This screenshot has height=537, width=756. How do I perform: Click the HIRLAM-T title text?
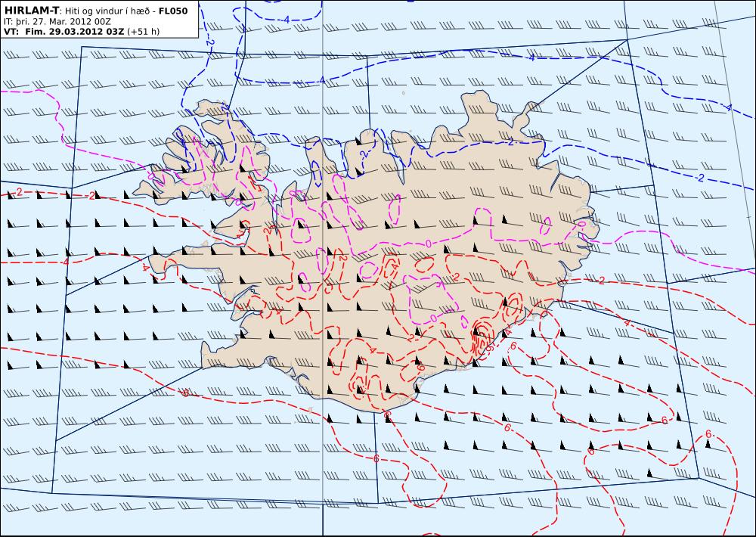31,11
